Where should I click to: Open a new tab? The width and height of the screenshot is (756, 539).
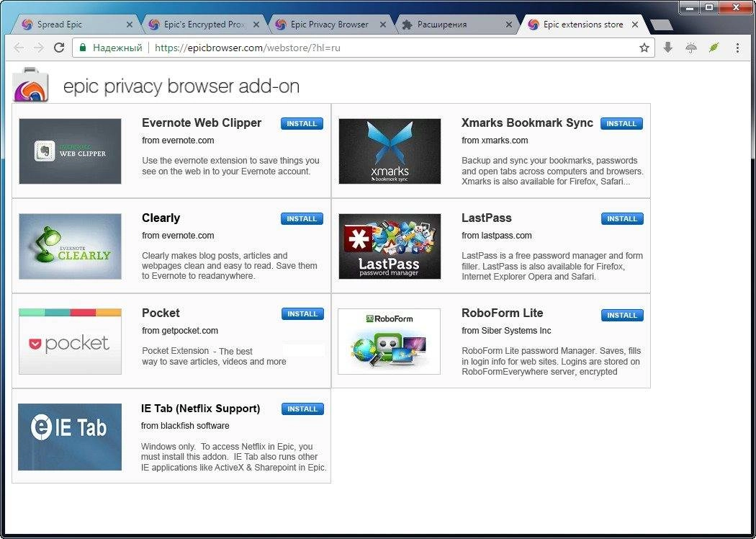(661, 24)
